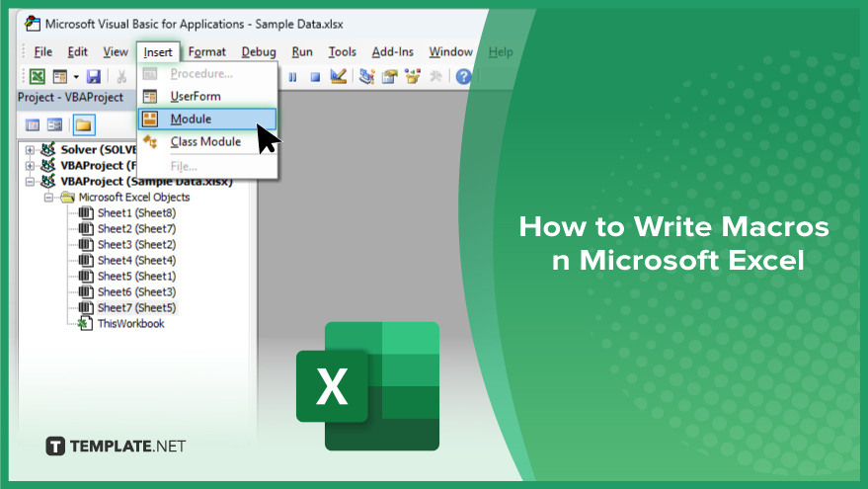Open the Help menu
This screenshot has height=489, width=868.
tap(501, 52)
